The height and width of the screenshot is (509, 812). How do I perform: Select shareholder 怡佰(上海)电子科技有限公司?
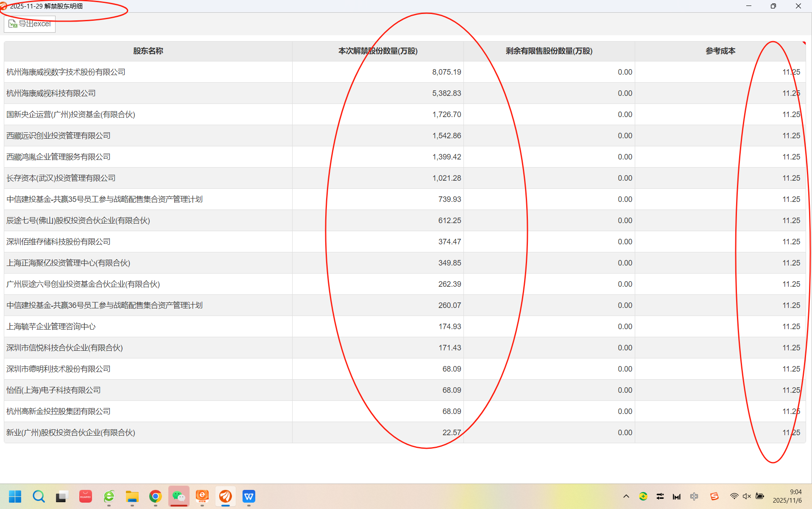[53, 390]
